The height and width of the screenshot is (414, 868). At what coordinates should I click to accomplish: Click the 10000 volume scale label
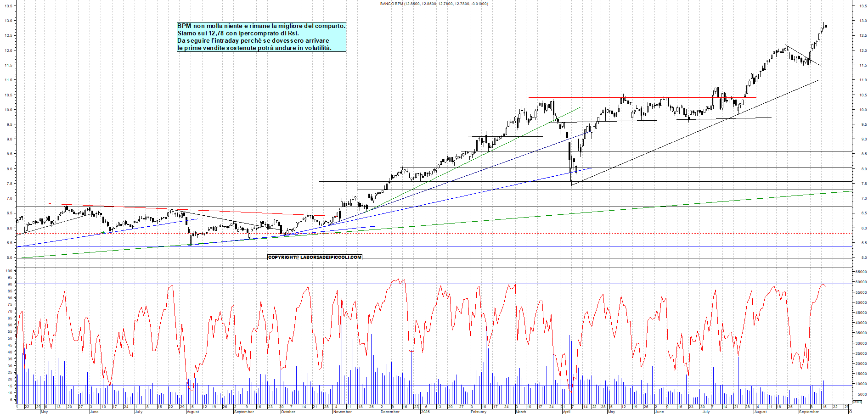(861, 384)
